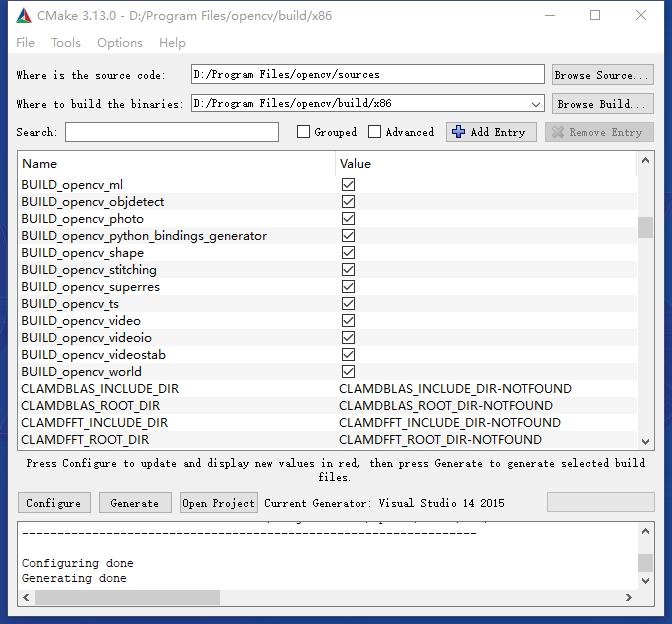
Task: Select the CLAMDBLAS_INCLUDE_DIR name row
Action: [100, 389]
